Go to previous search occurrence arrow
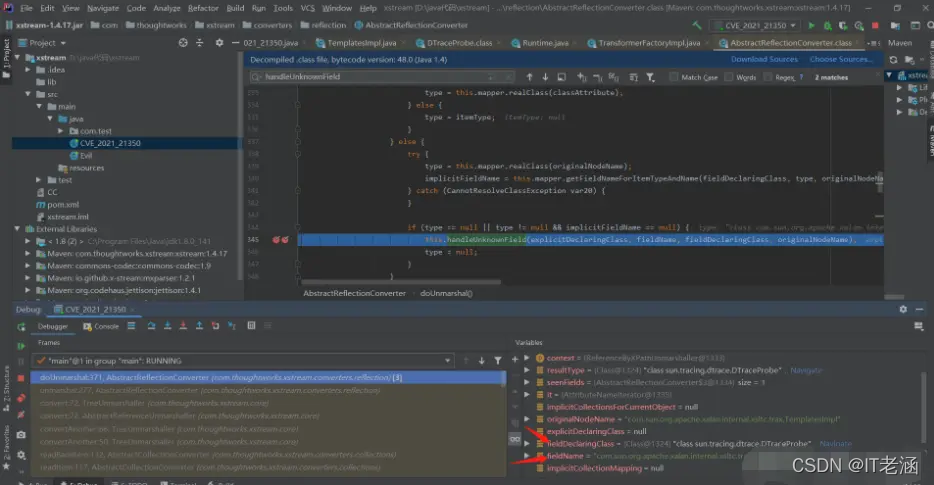The width and height of the screenshot is (934, 485). (x=529, y=77)
